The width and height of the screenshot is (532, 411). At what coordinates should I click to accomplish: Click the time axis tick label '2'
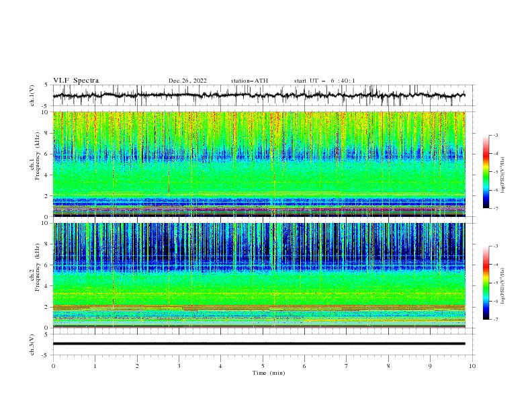(137, 366)
